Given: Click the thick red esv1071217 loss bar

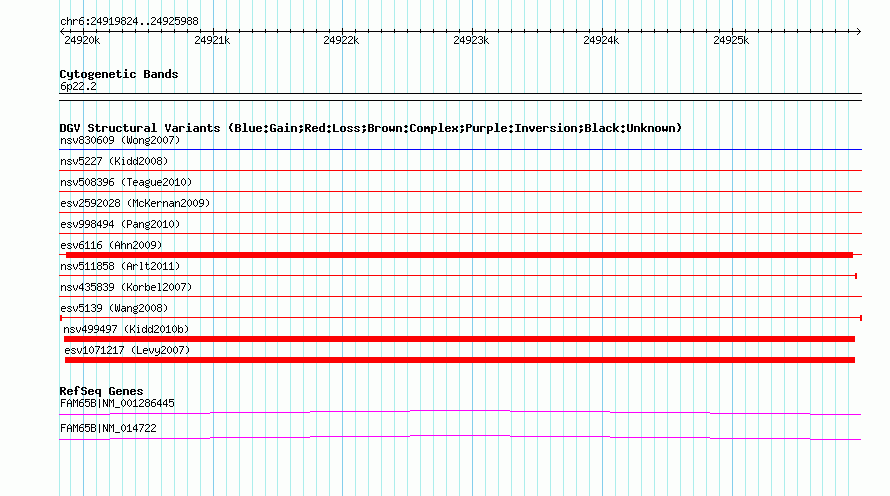Looking at the screenshot, I should click(x=460, y=360).
